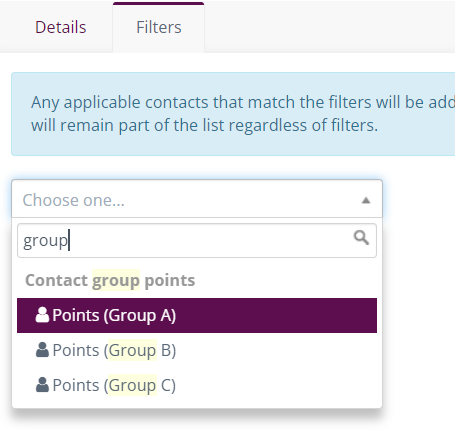
Task: Click the user icon beside Points (Group A)
Action: tap(42, 315)
